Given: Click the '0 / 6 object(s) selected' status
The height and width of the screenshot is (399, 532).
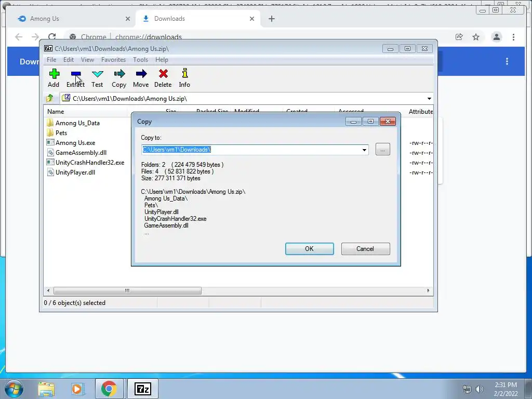Looking at the screenshot, I should pos(75,303).
